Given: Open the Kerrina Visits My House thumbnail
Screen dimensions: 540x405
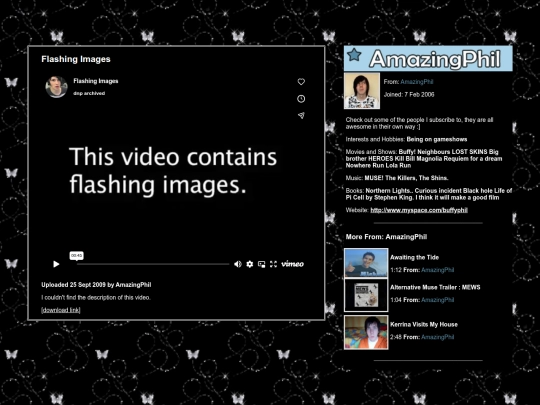Looking at the screenshot, I should tap(366, 332).
